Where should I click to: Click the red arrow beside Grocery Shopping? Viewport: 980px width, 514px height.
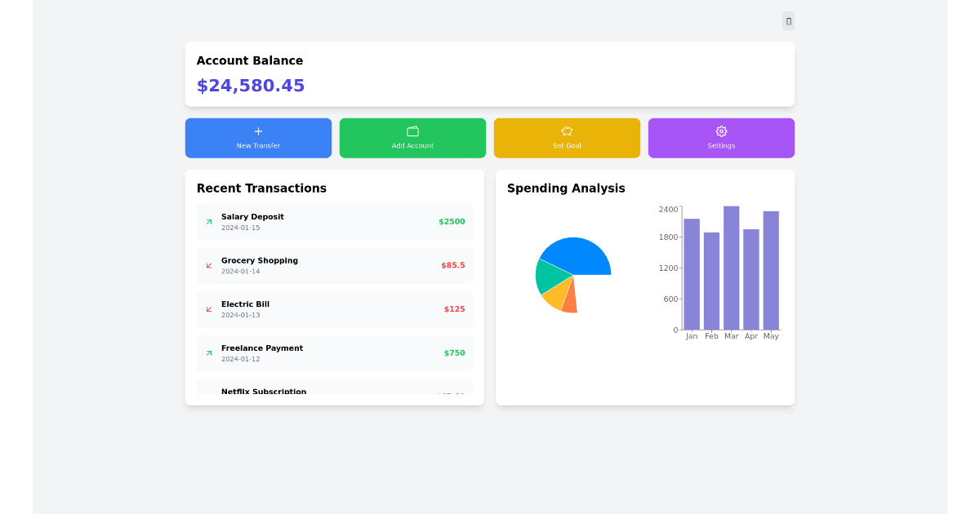tap(209, 265)
